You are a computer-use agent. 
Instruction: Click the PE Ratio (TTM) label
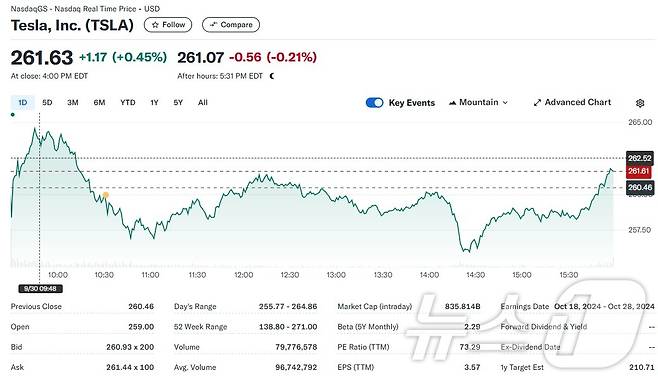363,347
